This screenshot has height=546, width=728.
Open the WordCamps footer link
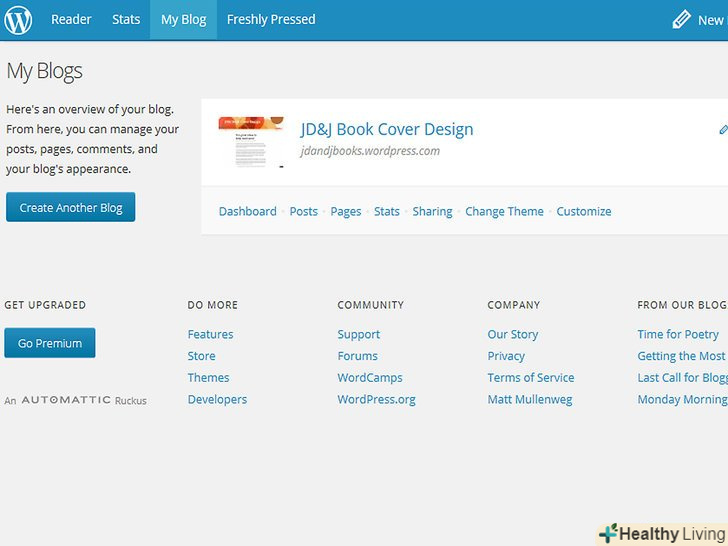point(370,377)
